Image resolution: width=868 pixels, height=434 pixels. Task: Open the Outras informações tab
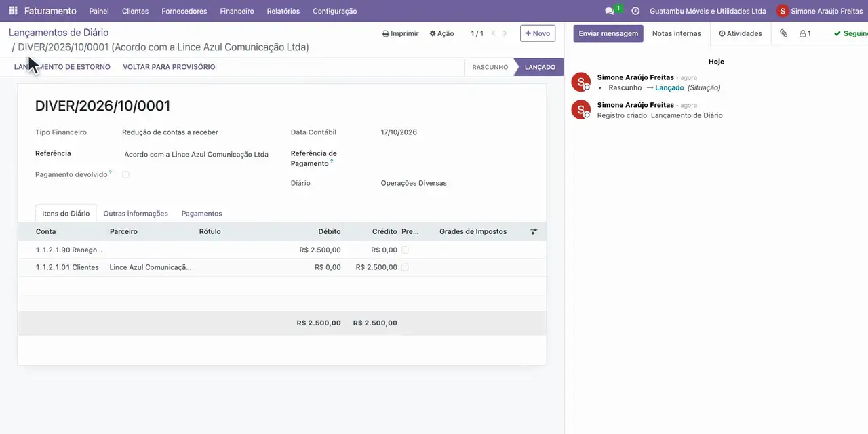(136, 214)
